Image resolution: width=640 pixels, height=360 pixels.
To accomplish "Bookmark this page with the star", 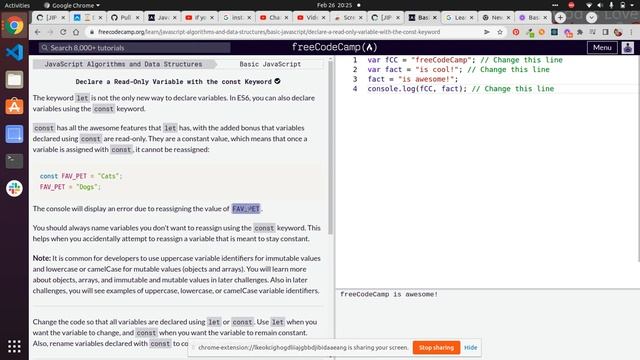I will click(x=500, y=32).
